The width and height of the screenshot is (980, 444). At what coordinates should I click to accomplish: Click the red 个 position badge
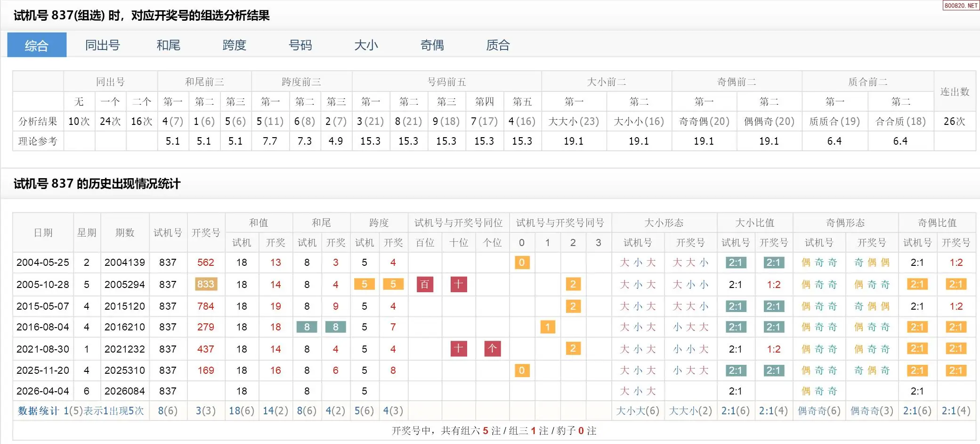point(492,349)
